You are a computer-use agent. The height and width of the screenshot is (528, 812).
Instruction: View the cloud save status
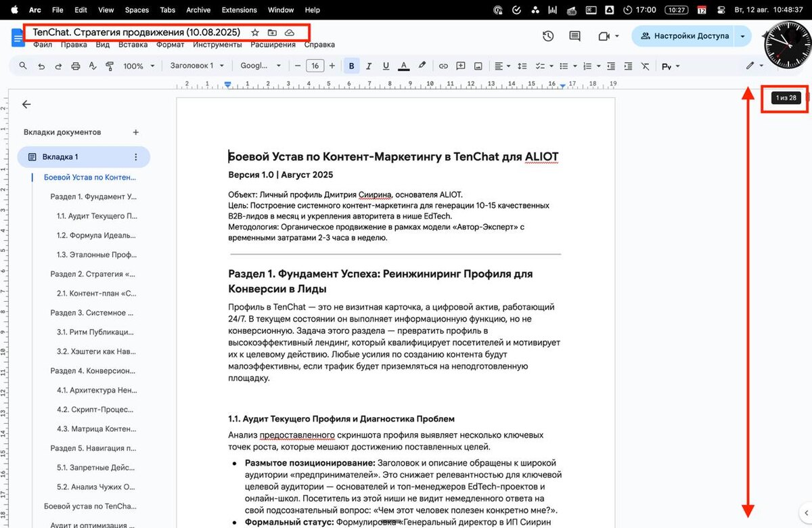[290, 32]
